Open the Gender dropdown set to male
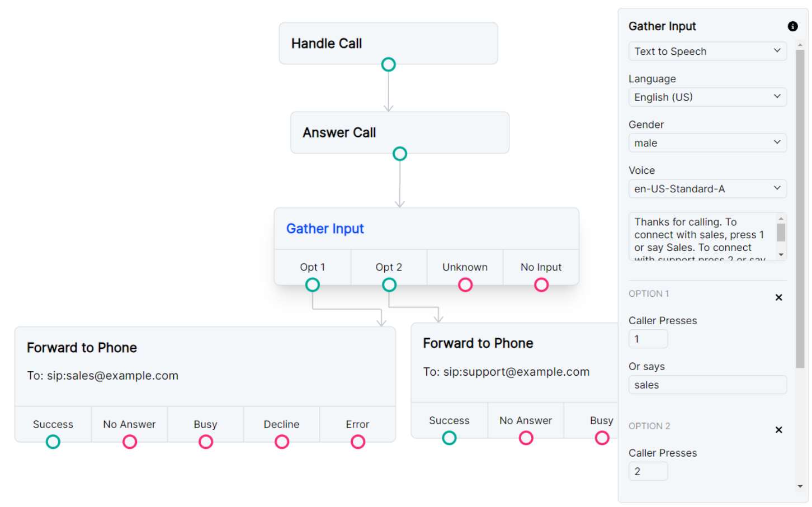Screen dimensions: 812x507 (x=707, y=143)
